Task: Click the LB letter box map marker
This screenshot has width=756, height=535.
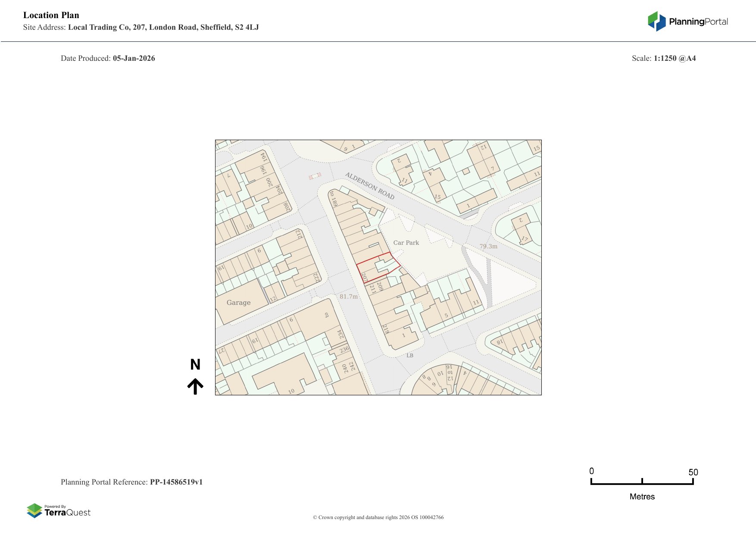Action: coord(409,356)
